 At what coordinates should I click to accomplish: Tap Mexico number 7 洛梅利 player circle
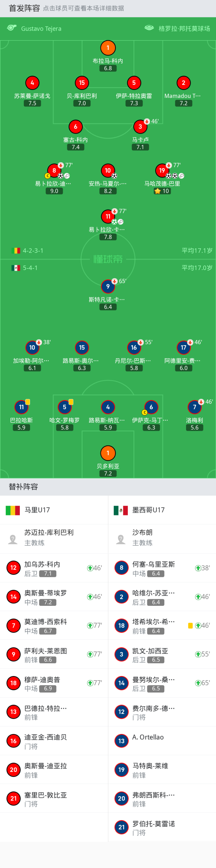[194, 407]
